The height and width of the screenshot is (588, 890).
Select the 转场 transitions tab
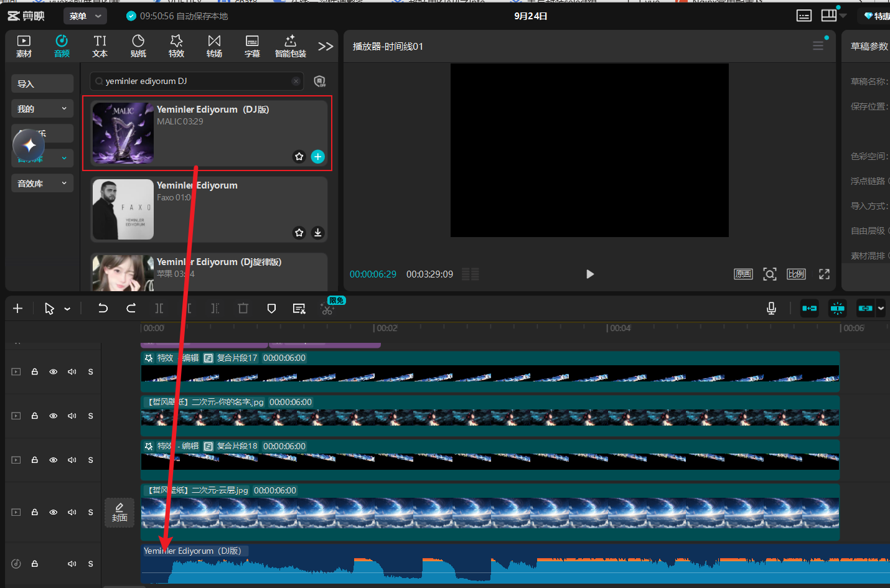click(x=214, y=47)
